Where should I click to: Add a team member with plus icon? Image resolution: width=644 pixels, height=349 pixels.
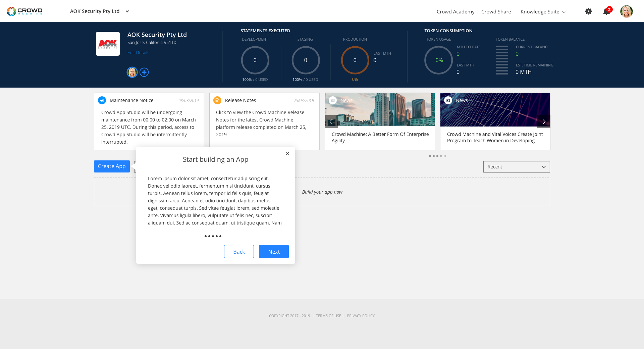[x=144, y=72]
